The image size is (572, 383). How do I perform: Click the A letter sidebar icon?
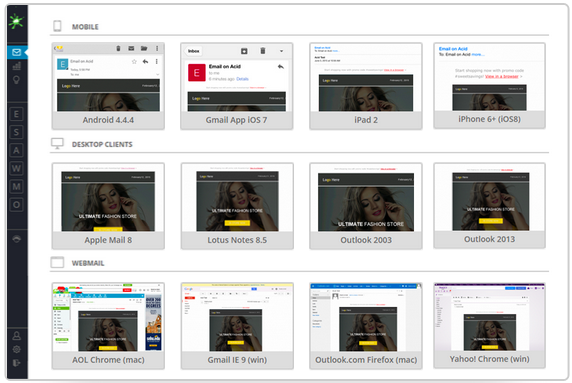pos(16,150)
